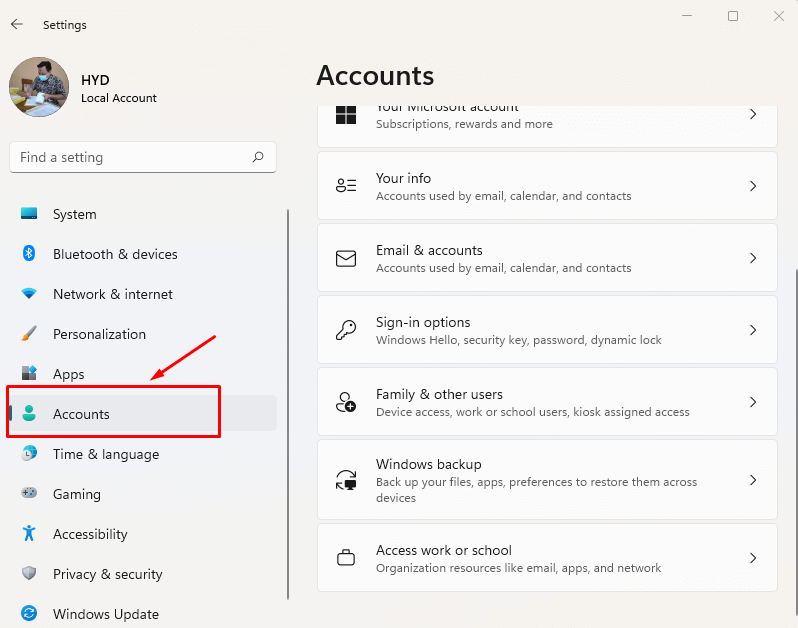The image size is (798, 628).
Task: Click the Personalization paintbrush icon
Action: click(x=29, y=334)
